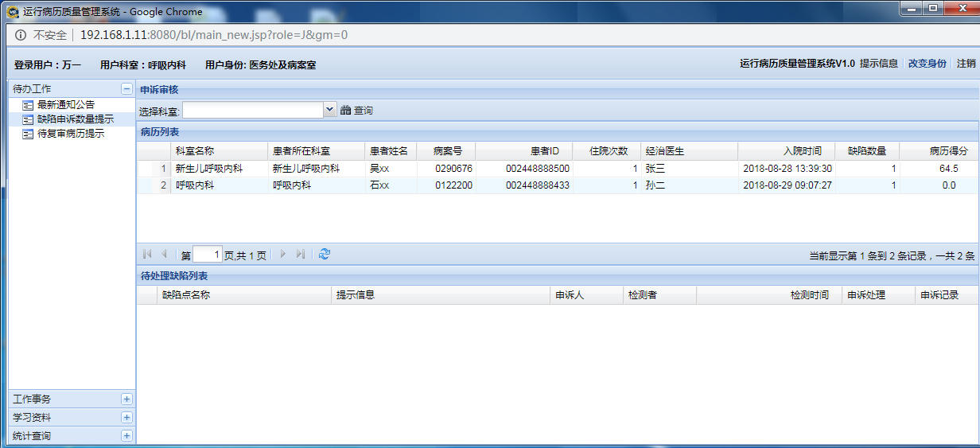980x448 pixels.
Task: Click the 改变身份 link
Action: tap(927, 64)
